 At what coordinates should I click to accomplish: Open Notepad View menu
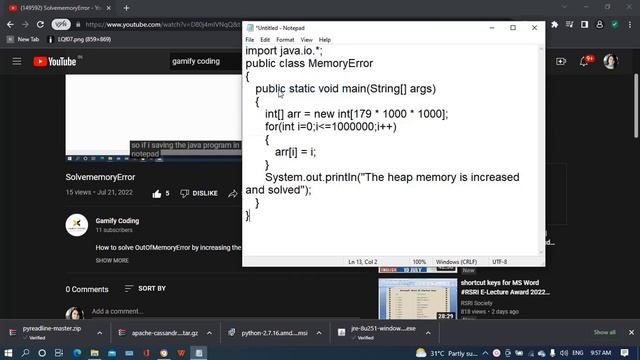pos(307,40)
